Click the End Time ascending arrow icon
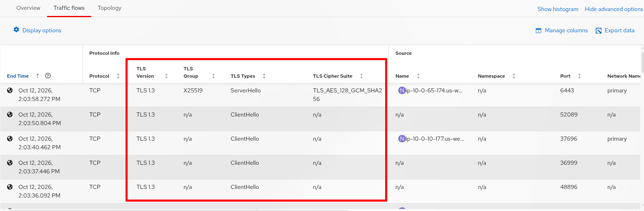Viewport: 644px width, 211px height. tap(38, 76)
